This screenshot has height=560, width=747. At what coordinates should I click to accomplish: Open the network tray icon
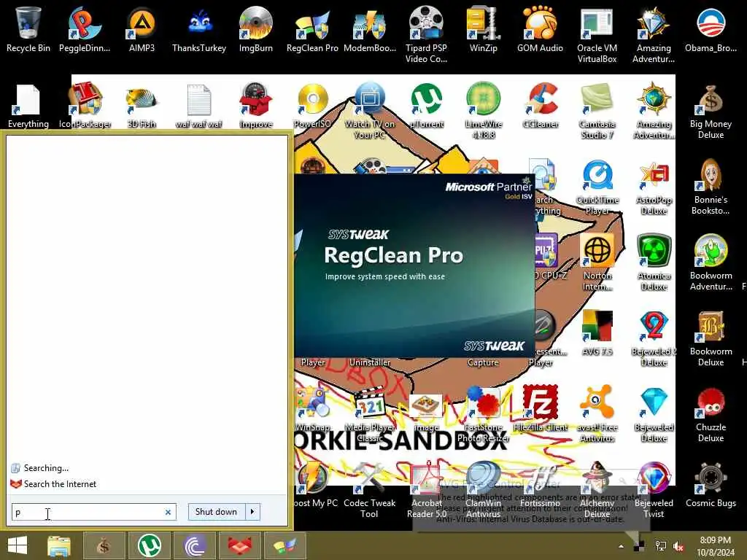point(660,546)
